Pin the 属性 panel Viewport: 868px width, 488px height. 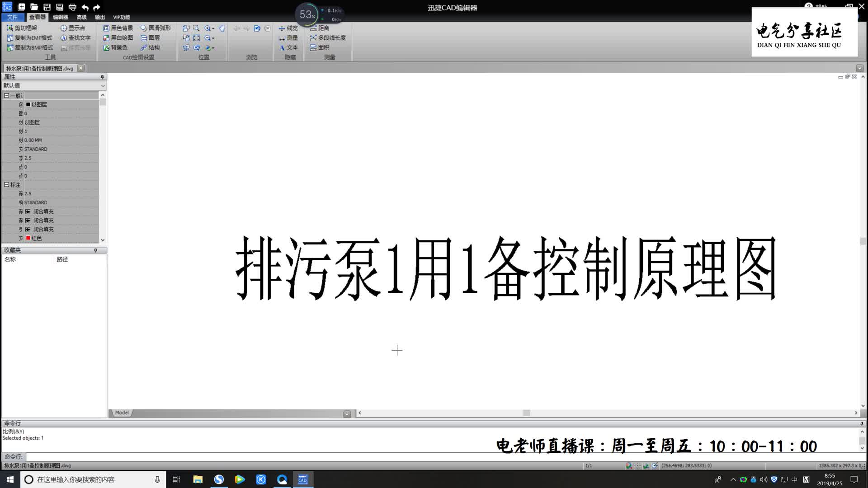pyautogui.click(x=102, y=77)
